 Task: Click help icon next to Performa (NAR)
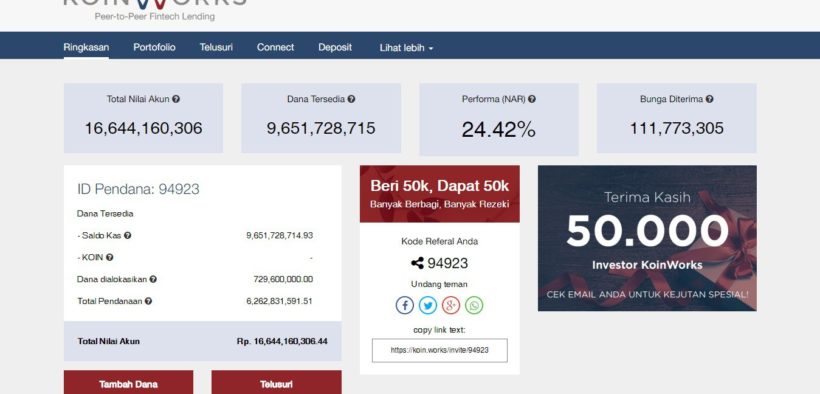(x=531, y=99)
